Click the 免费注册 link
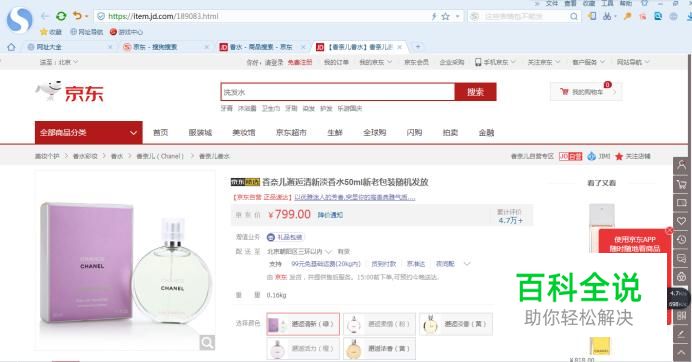This screenshot has width=692, height=362. [x=300, y=62]
